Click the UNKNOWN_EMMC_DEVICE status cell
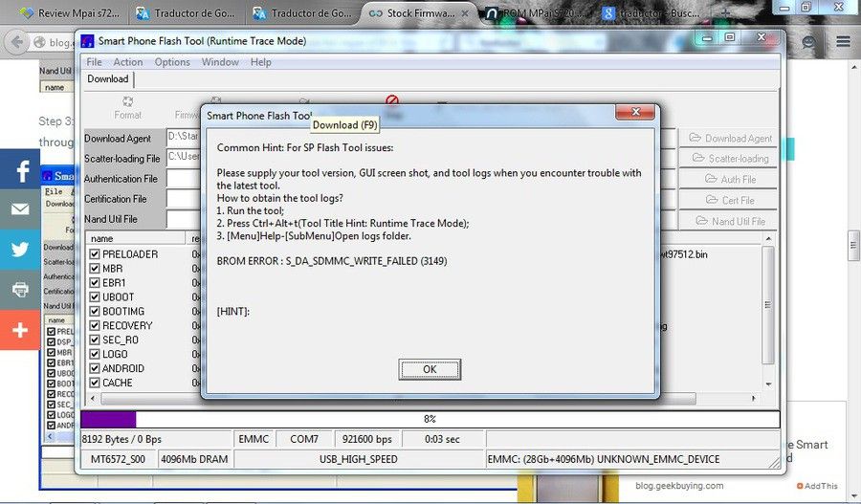The image size is (861, 504). [631, 459]
